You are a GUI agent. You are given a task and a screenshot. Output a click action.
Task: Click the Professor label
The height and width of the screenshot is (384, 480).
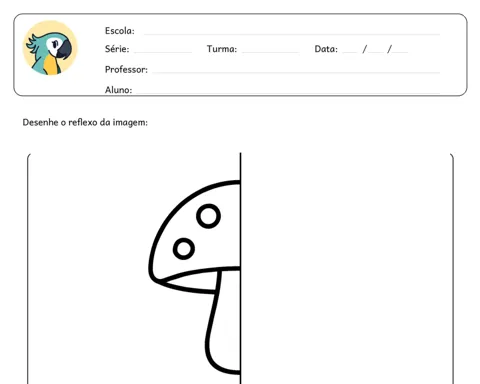point(126,69)
